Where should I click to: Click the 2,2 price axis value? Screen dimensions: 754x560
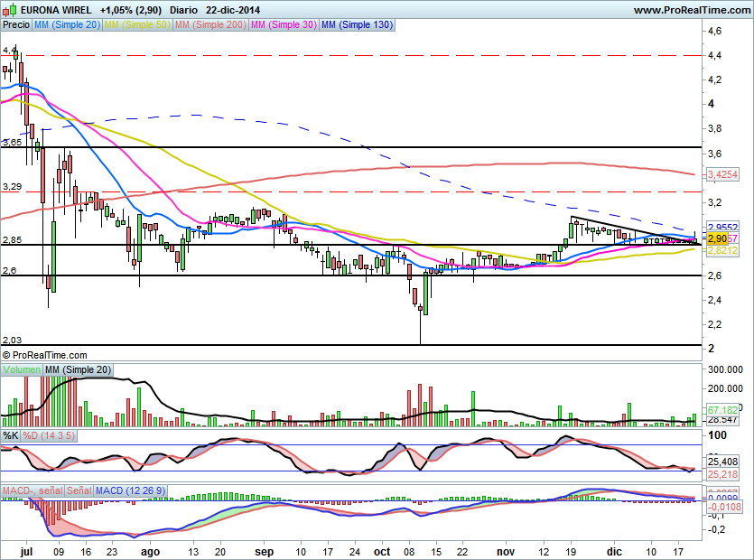coord(714,324)
